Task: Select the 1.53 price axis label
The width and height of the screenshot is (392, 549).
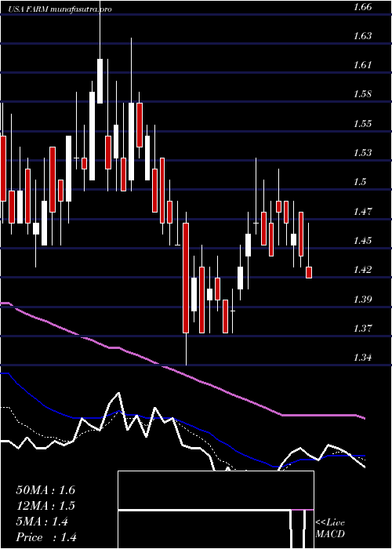Action: click(362, 152)
